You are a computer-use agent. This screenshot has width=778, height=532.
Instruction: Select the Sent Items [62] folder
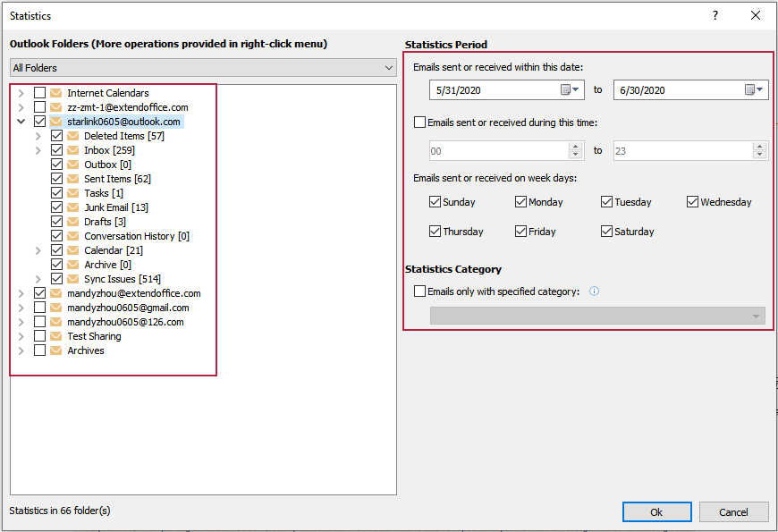click(x=117, y=179)
